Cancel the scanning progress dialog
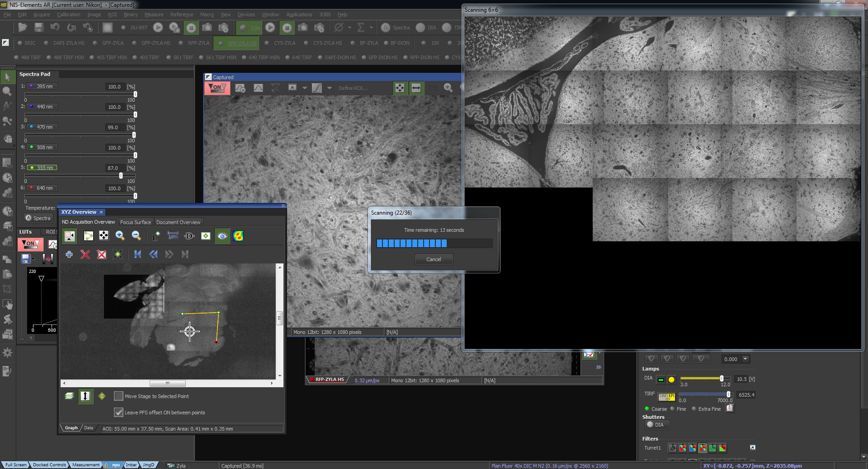Screen dimensions: 868x469 [434, 259]
